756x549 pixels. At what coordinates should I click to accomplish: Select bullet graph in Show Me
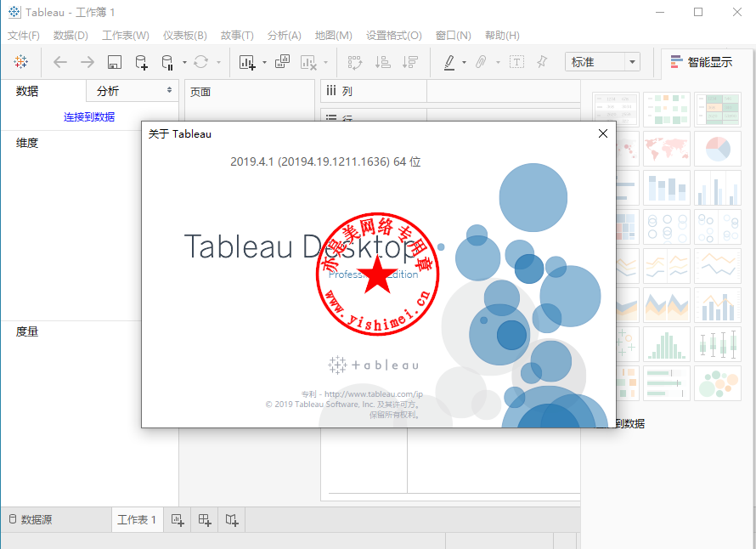click(x=667, y=383)
